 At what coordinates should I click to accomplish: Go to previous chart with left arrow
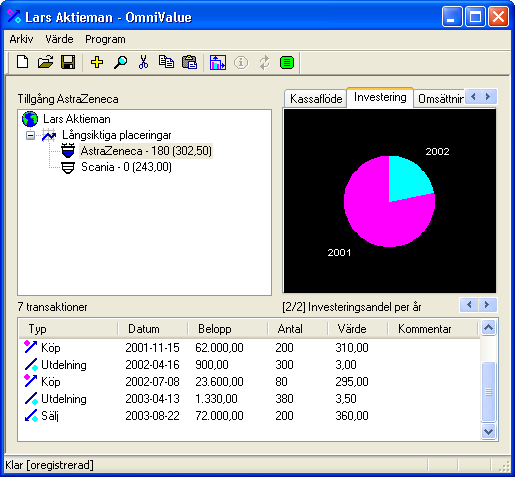[469, 305]
